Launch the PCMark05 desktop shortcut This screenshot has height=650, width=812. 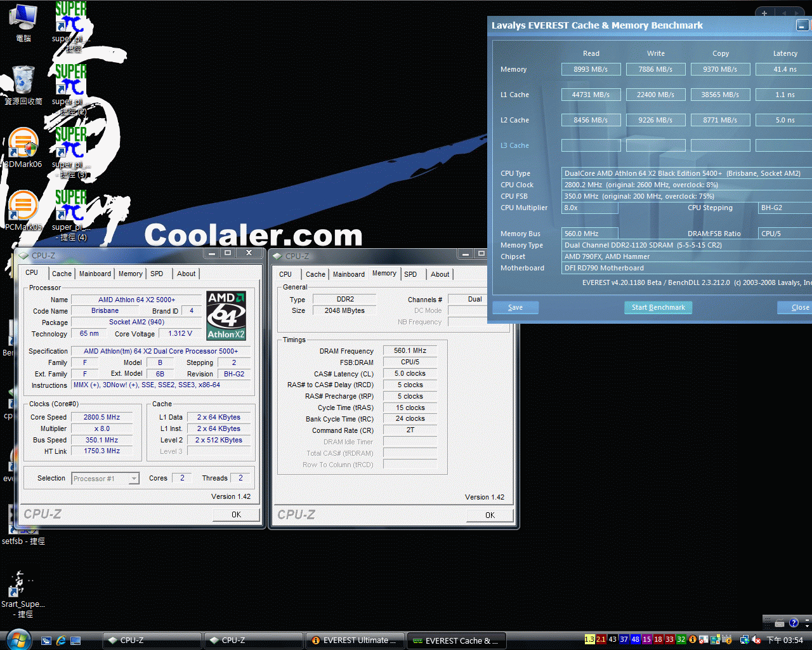click(x=23, y=211)
